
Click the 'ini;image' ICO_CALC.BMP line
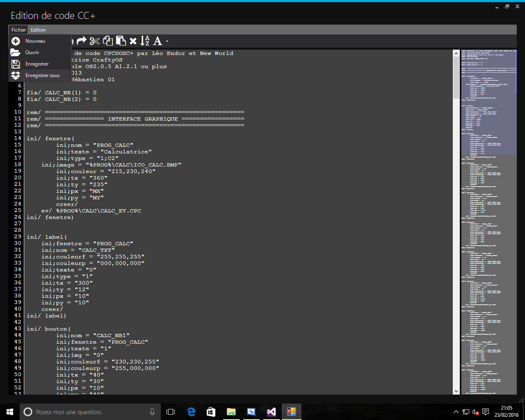[111, 165]
